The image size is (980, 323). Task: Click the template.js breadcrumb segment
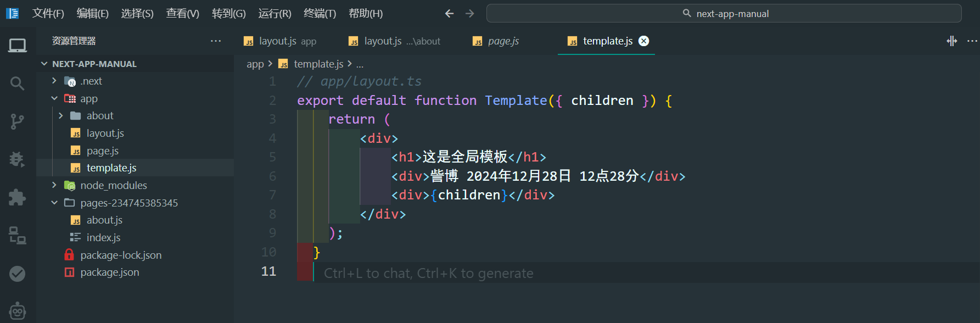click(x=318, y=64)
